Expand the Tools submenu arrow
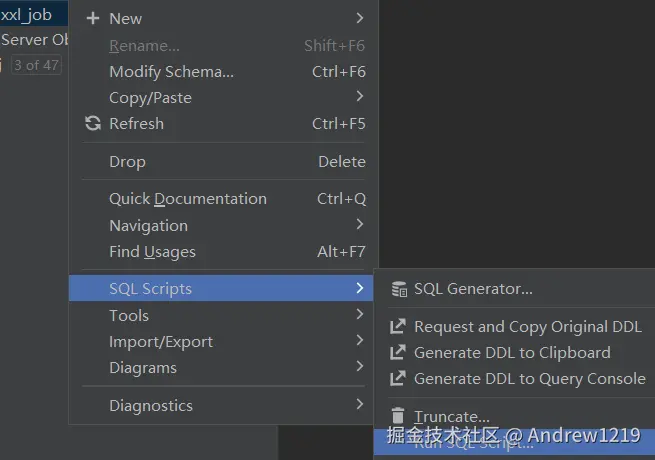This screenshot has height=460, width=655. [360, 314]
